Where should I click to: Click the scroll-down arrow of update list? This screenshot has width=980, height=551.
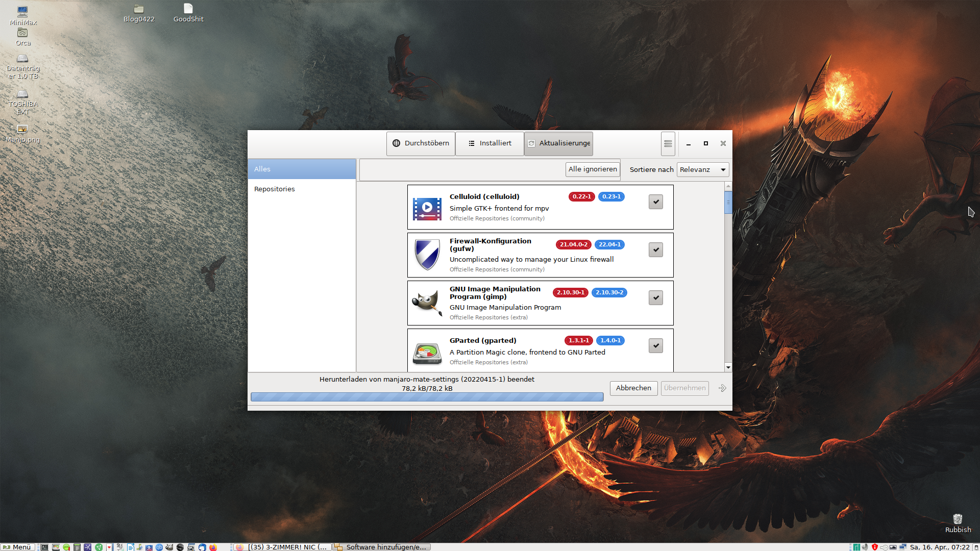coord(728,367)
